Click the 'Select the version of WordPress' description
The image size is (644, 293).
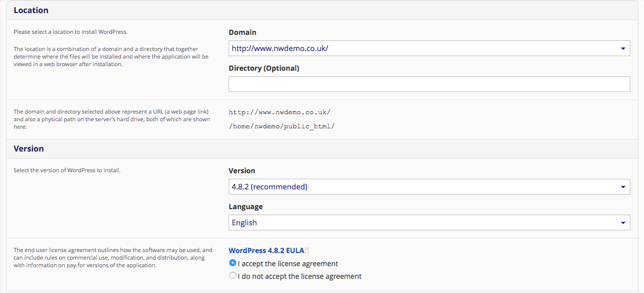click(x=67, y=170)
